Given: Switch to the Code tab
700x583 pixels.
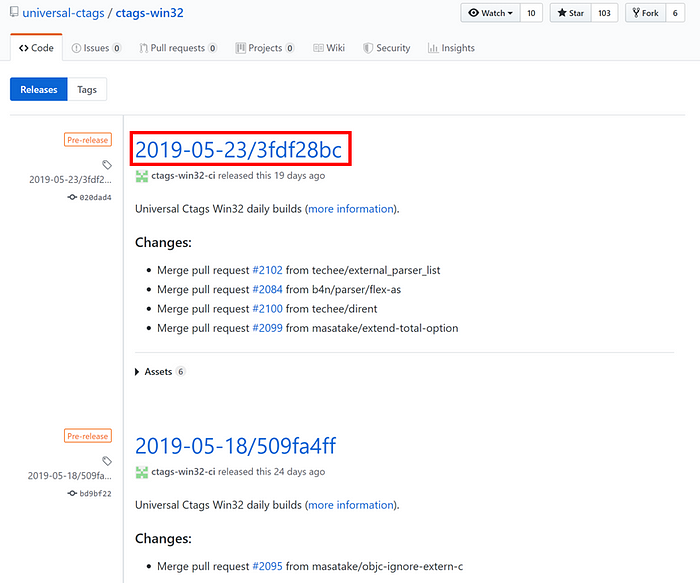Looking at the screenshot, I should (36, 48).
